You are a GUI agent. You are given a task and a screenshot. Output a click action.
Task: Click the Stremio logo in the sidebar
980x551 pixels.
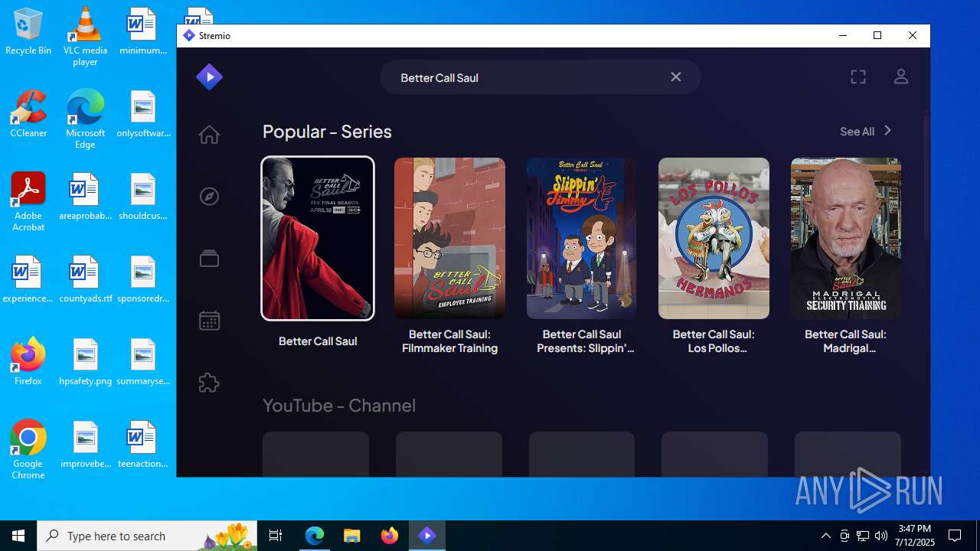tap(209, 77)
